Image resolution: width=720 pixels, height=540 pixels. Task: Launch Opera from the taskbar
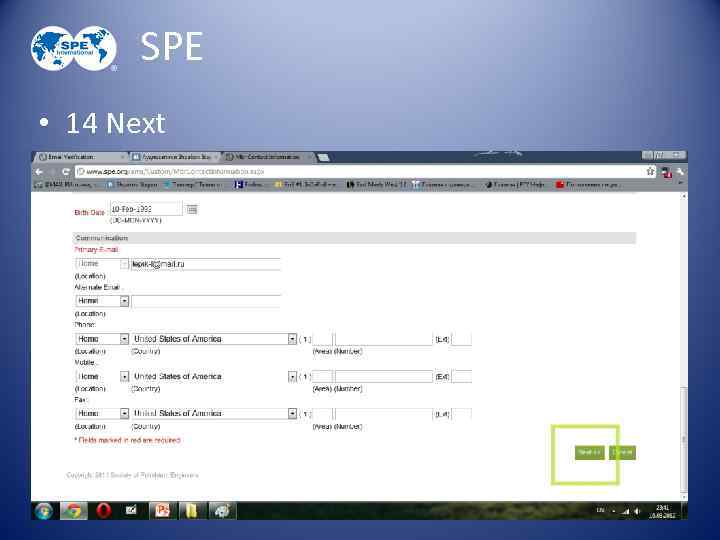pyautogui.click(x=104, y=511)
